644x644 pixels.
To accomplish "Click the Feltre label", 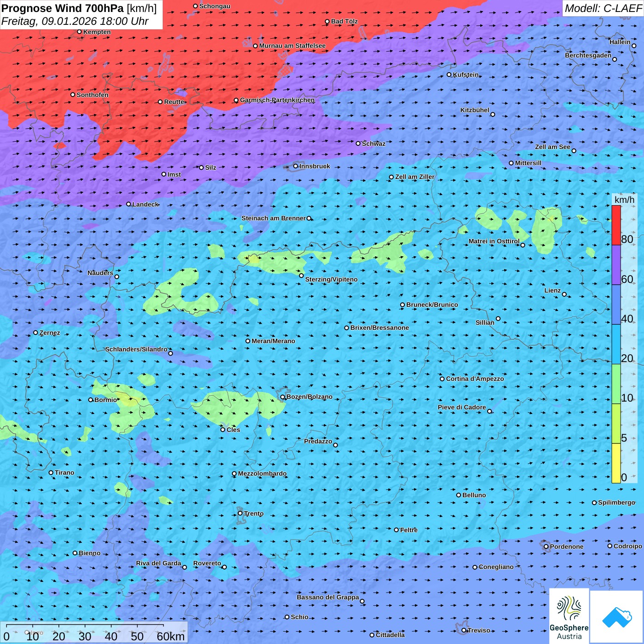I will (409, 530).
